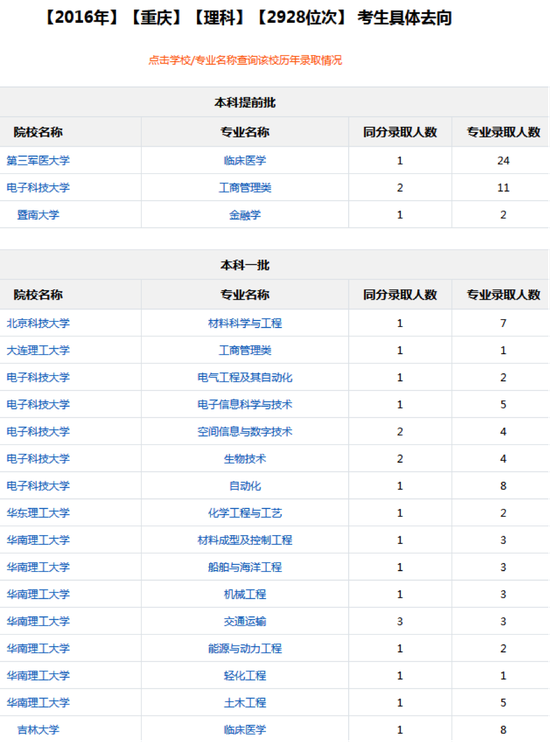Click 临床医学 major in 吉林大学 row
550x742 pixels.
pyautogui.click(x=245, y=729)
